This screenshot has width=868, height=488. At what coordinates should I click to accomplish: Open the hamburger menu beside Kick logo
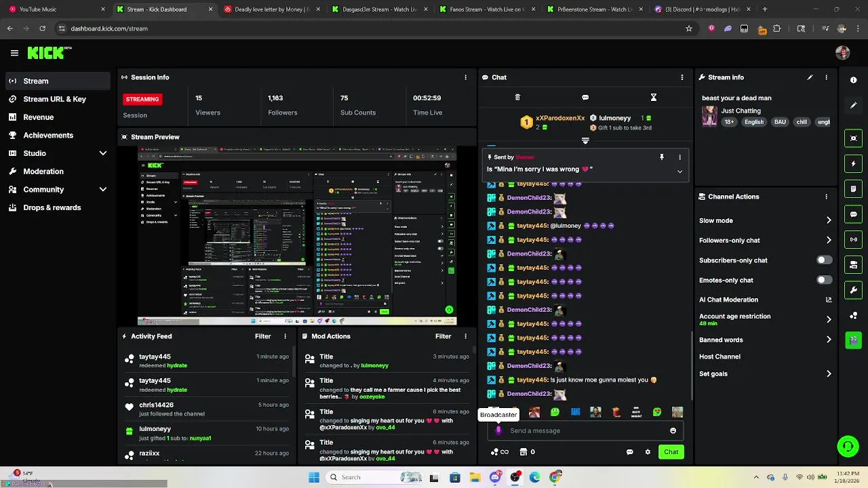pyautogui.click(x=14, y=53)
